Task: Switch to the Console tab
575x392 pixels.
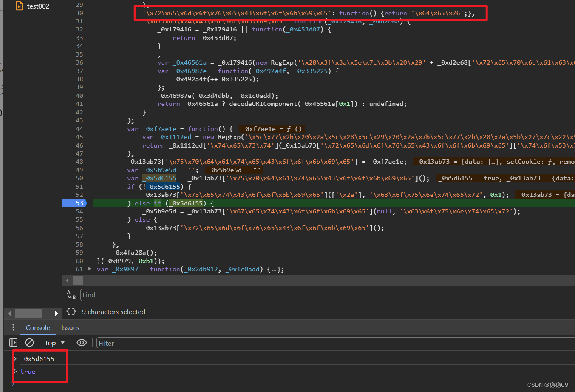Action: 38,327
